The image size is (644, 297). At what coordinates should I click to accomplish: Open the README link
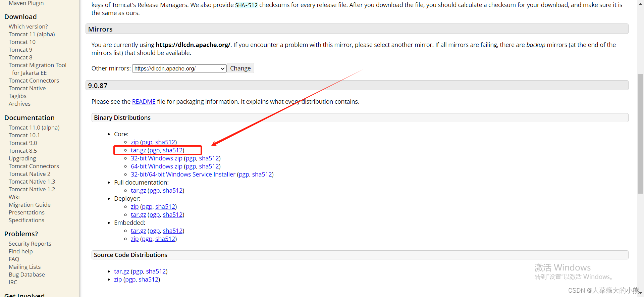(x=144, y=102)
